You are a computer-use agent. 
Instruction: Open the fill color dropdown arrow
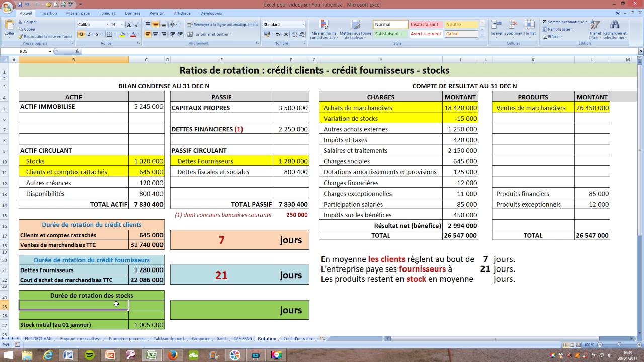tap(127, 34)
